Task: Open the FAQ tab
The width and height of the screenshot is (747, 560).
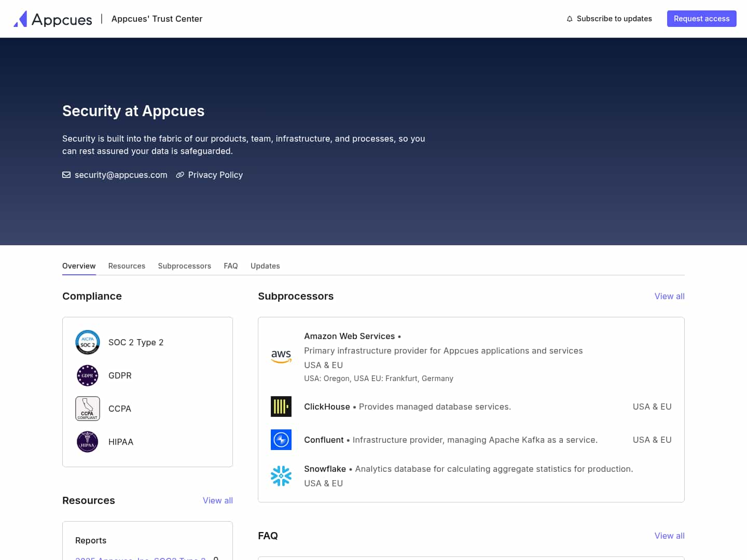Action: pyautogui.click(x=231, y=266)
